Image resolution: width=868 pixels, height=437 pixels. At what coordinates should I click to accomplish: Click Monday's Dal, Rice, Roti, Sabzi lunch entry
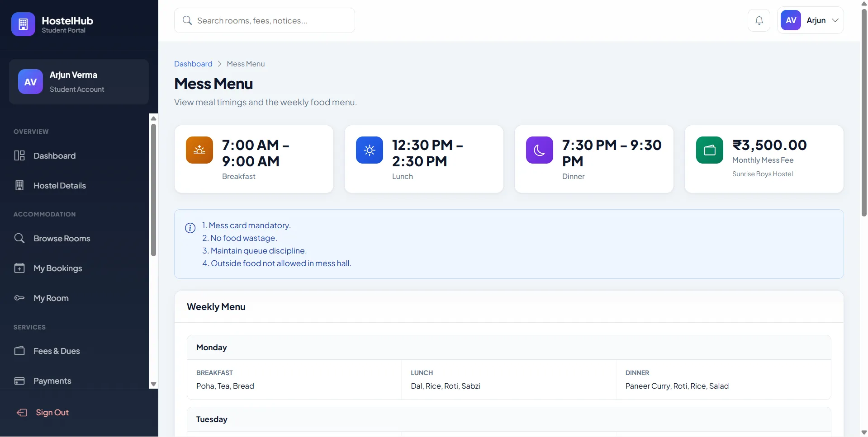click(446, 386)
